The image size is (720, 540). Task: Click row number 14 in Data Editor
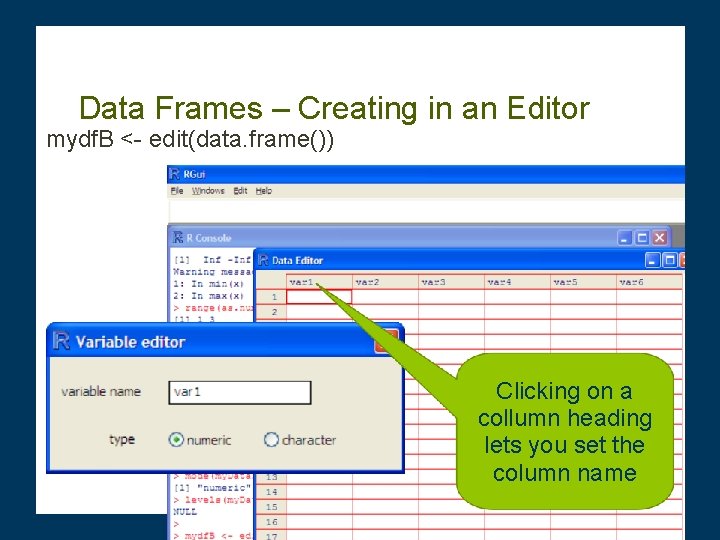tap(271, 492)
